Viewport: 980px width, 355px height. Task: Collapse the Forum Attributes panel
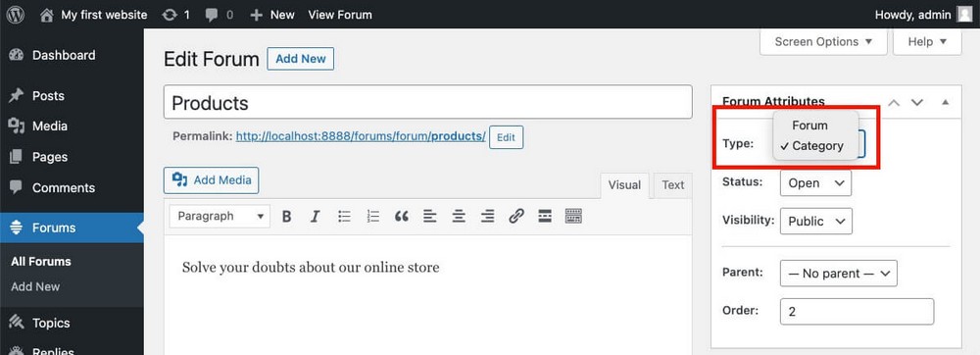coord(945,103)
